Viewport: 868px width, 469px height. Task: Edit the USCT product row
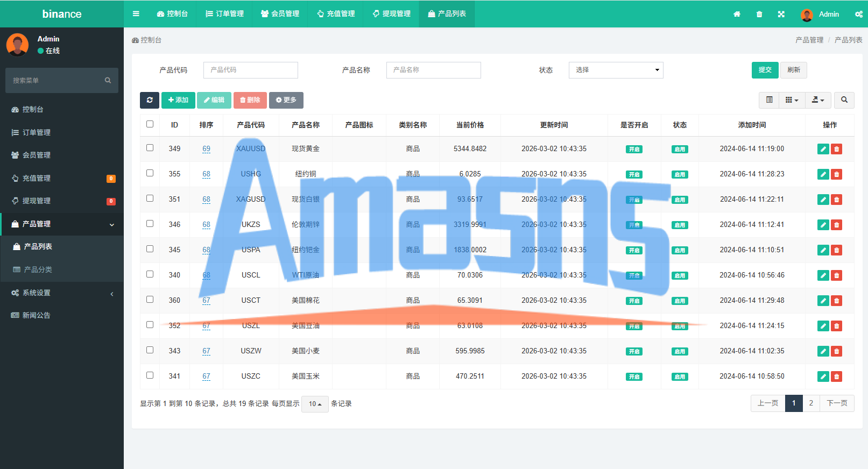823,301
